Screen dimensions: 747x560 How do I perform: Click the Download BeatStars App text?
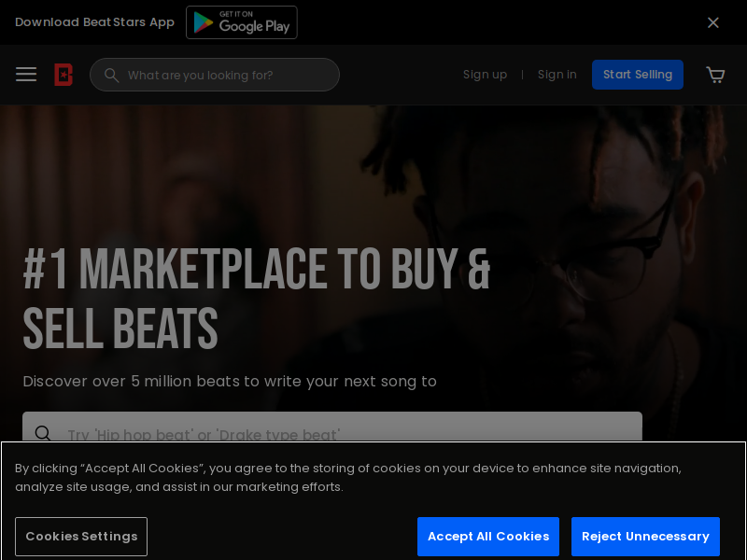tap(95, 22)
